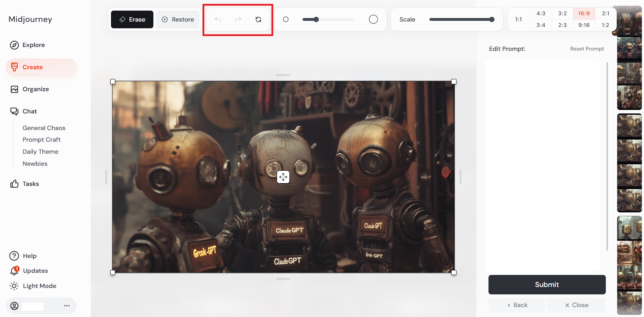Viewport: 644px width, 317px height.
Task: Adjust the Scale slider
Action: tap(462, 19)
